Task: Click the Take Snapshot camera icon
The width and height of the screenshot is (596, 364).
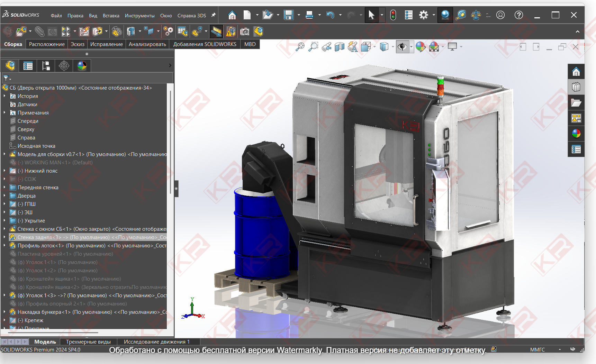Action: click(245, 31)
